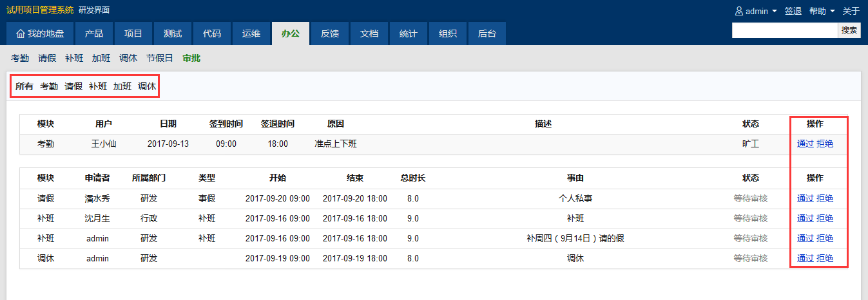Select 节假日 in the submenu

pos(160,58)
